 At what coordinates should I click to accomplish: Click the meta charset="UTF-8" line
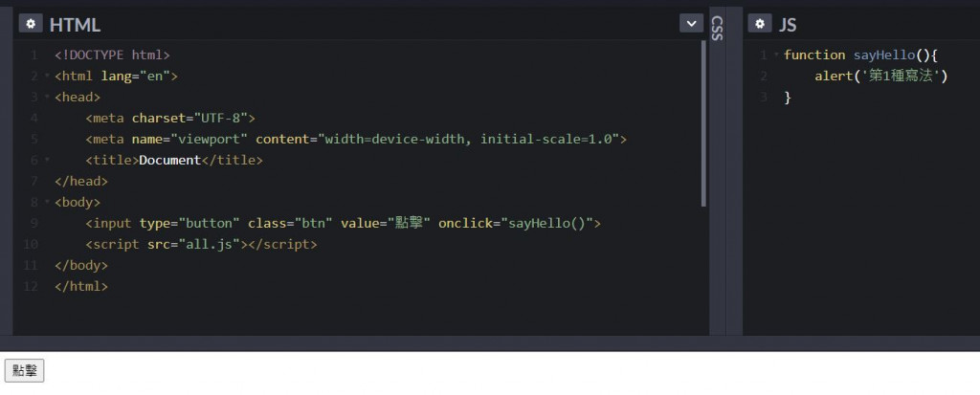point(170,119)
